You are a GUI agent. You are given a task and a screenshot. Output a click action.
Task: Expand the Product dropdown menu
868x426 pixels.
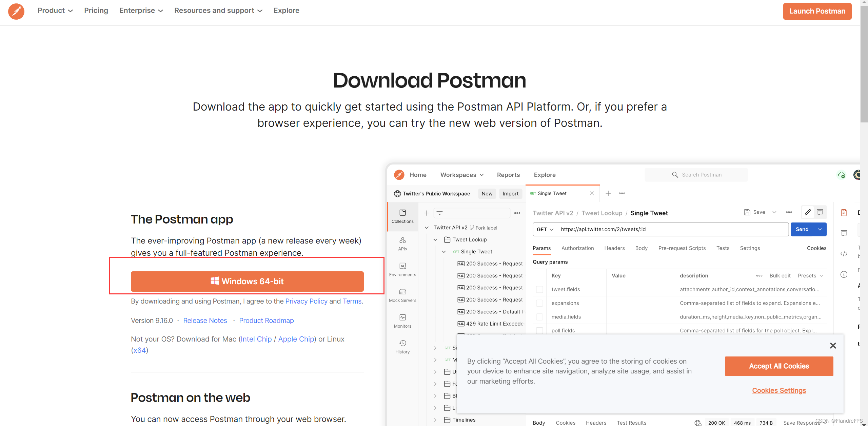(55, 11)
